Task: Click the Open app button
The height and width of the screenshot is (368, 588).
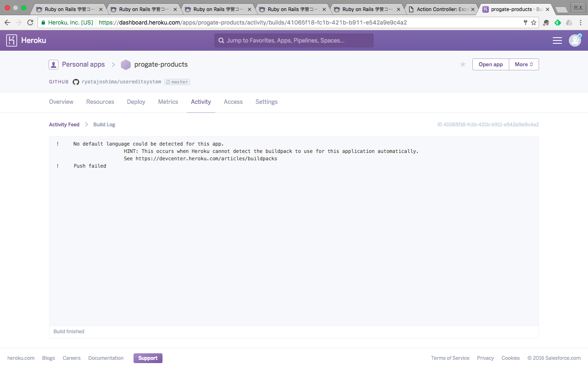Action: click(490, 64)
